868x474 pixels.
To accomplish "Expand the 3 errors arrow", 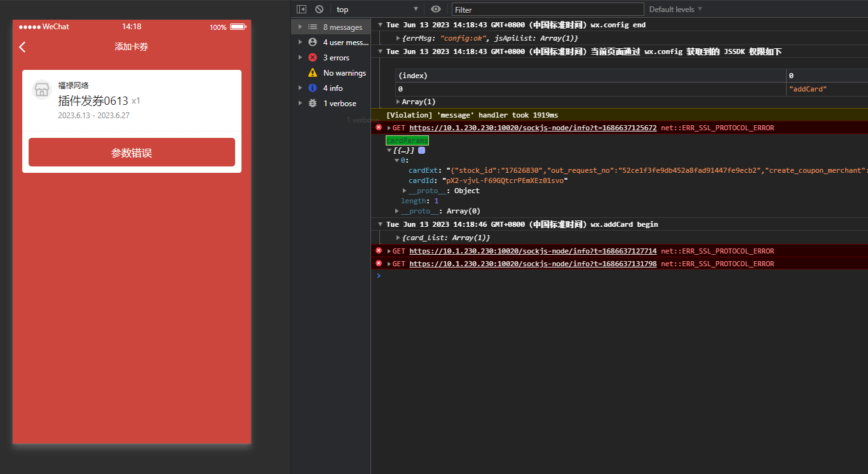I will pos(300,58).
